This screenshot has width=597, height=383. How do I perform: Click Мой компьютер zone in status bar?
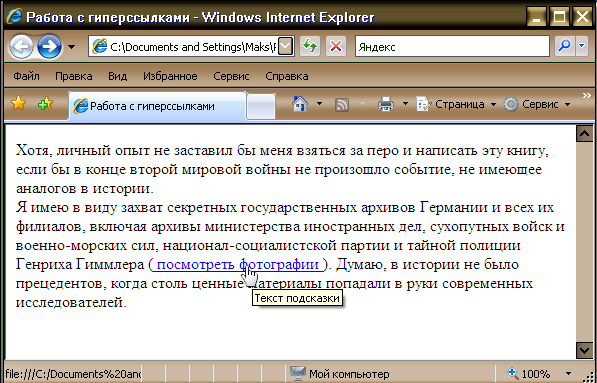340,374
